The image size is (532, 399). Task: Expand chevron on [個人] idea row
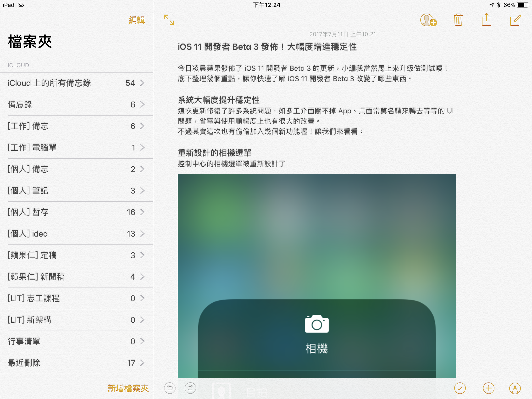pos(142,233)
